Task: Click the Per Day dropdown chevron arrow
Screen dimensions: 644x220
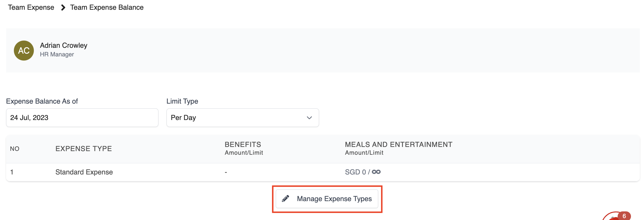Action: tap(309, 117)
